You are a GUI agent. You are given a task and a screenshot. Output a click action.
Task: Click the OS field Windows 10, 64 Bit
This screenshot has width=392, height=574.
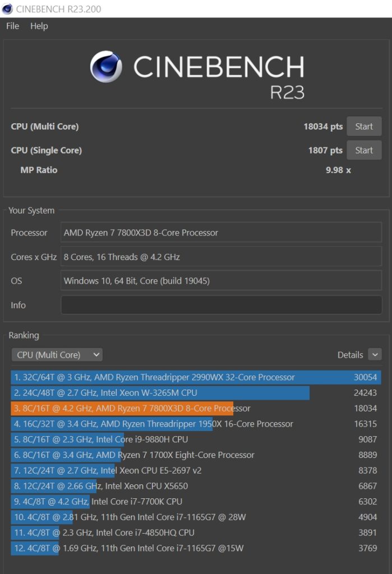pos(221,281)
